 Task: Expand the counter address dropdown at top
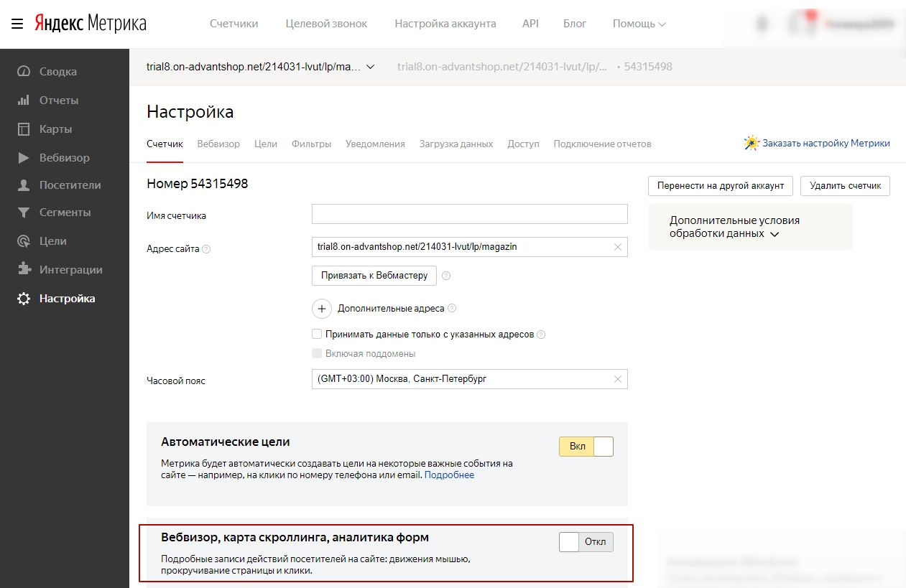pyautogui.click(x=370, y=65)
